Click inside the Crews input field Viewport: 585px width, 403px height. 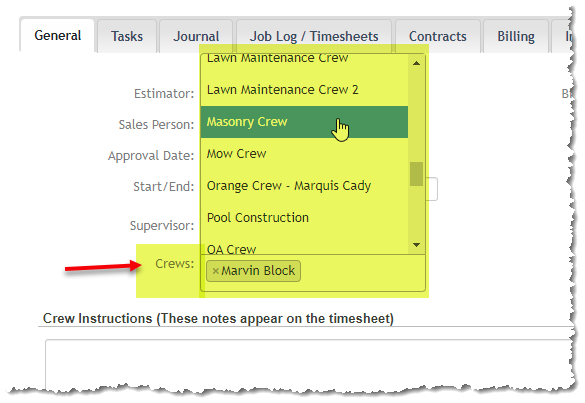click(362, 272)
